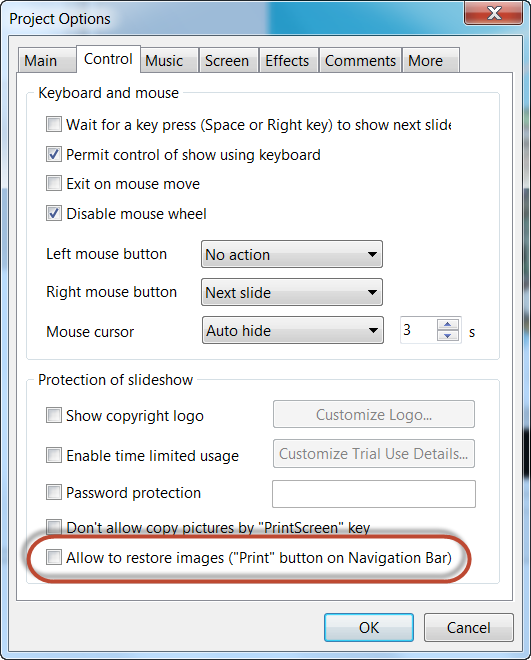
Task: Expand the Left mouse button dropdown
Action: coord(292,254)
